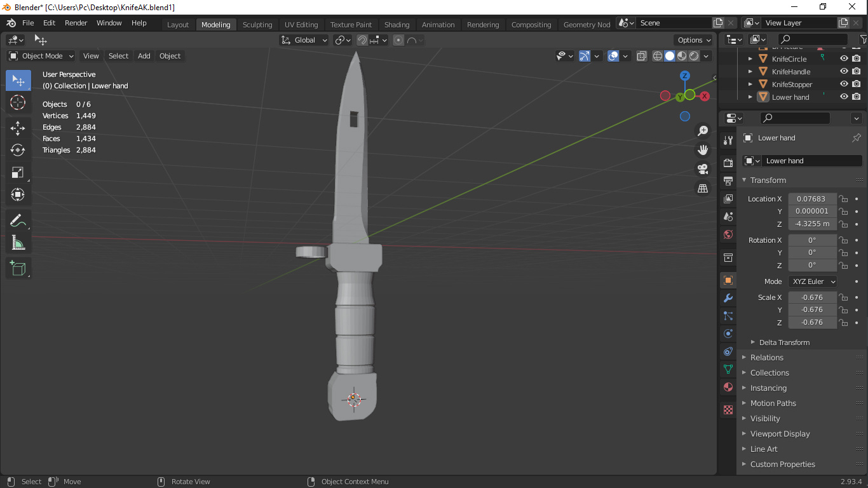
Task: Open the Options dropdown in viewport
Action: click(694, 40)
